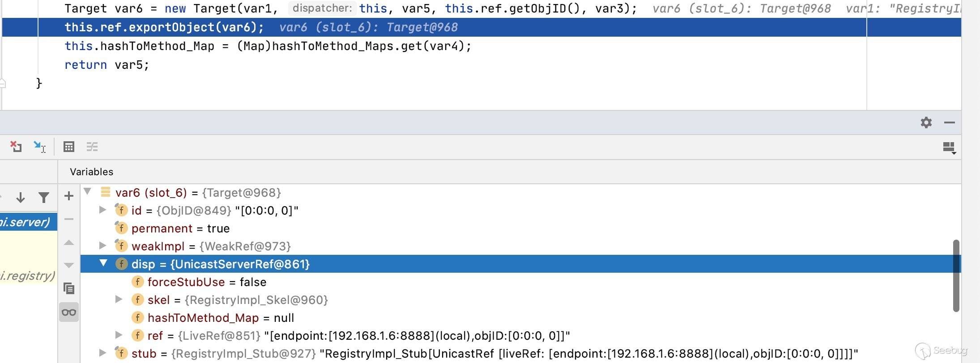The image size is (980, 363).
Task: Click the Trace Current Stream Chain icon
Action: (x=92, y=147)
